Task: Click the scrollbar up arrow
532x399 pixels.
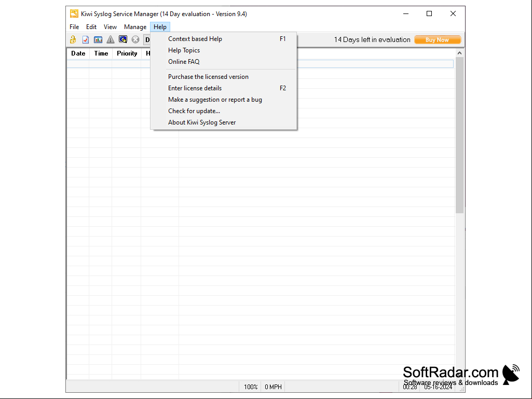Action: coord(459,53)
